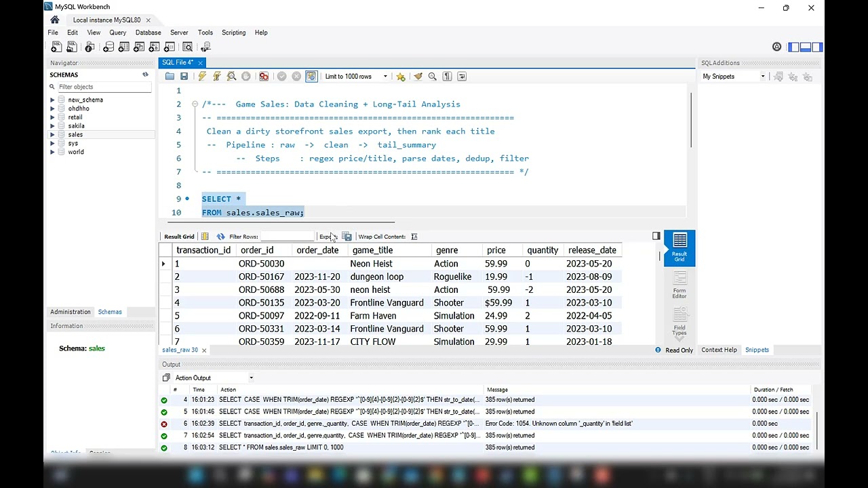868x488 pixels.
Task: Reconnect to DBMS icon
Action: (x=206, y=47)
